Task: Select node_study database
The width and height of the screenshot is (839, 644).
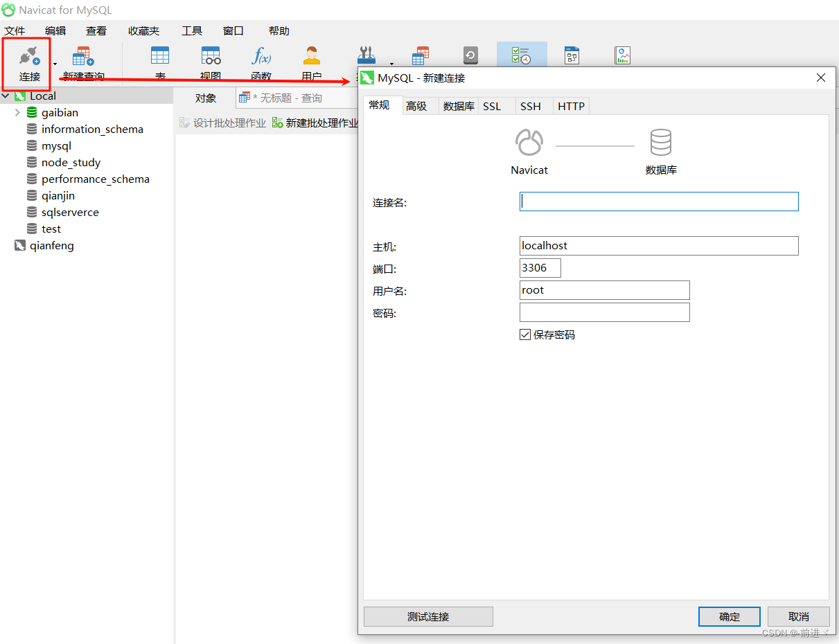Action: [x=71, y=162]
